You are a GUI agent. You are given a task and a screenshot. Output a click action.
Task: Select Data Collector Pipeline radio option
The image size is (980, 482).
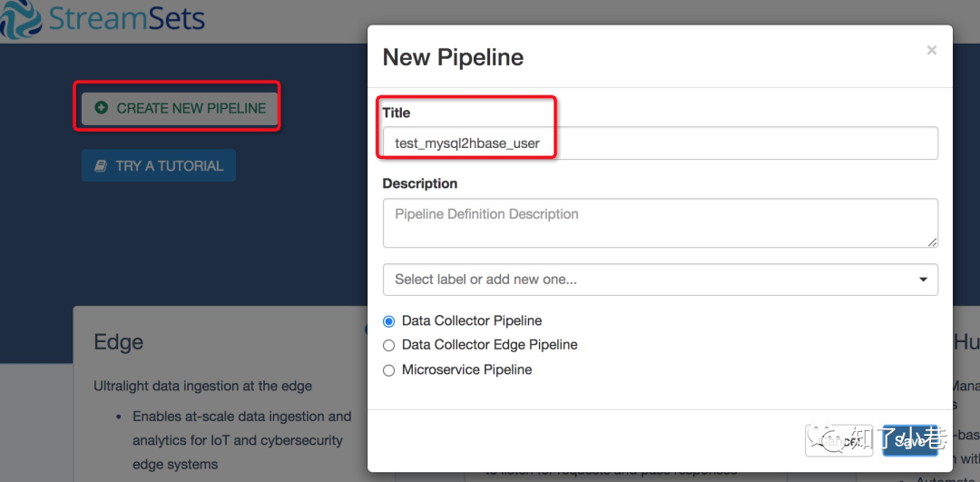[389, 321]
